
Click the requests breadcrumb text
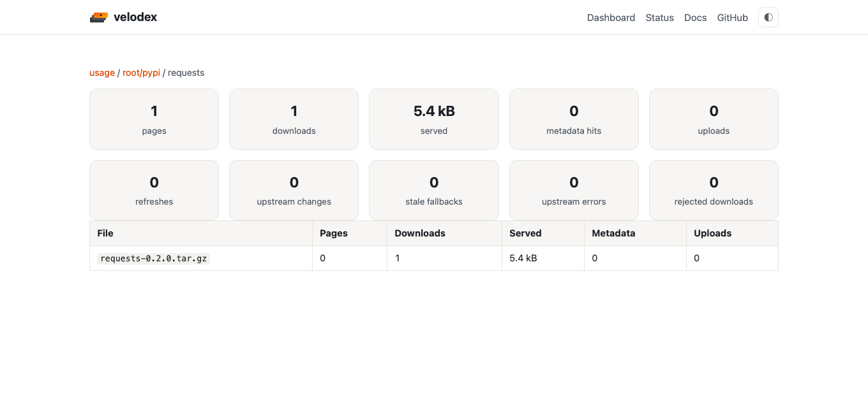pos(186,73)
